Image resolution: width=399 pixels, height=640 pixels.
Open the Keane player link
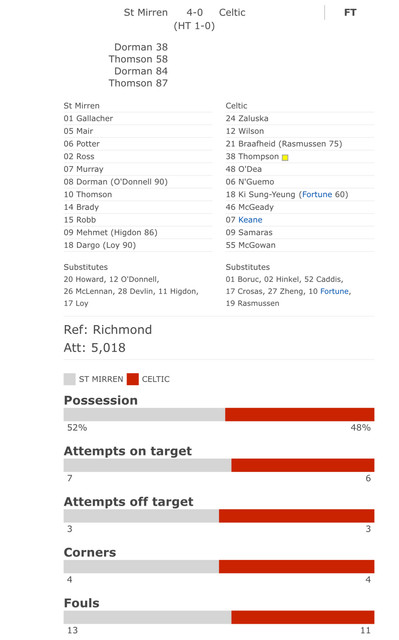tap(250, 220)
